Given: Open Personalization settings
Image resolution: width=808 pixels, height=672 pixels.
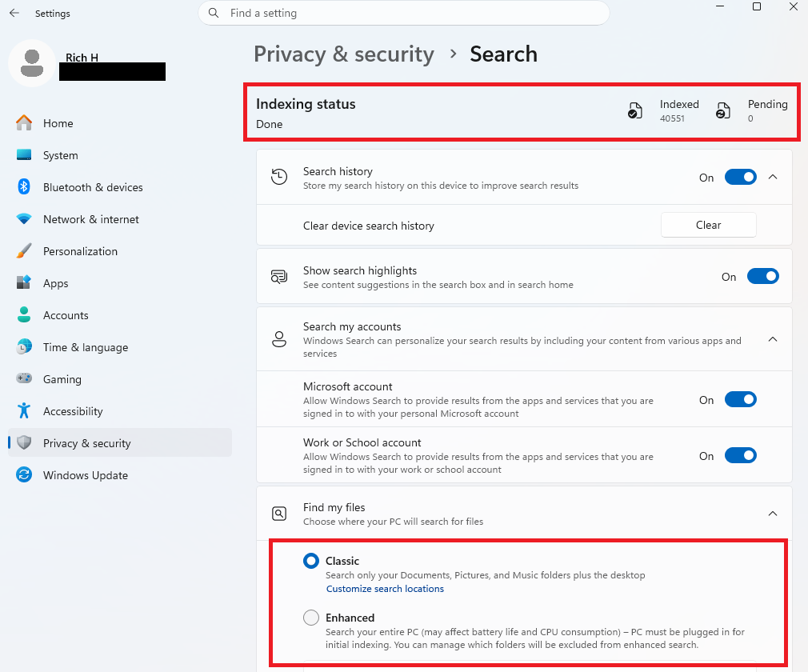Looking at the screenshot, I should coord(119,251).
